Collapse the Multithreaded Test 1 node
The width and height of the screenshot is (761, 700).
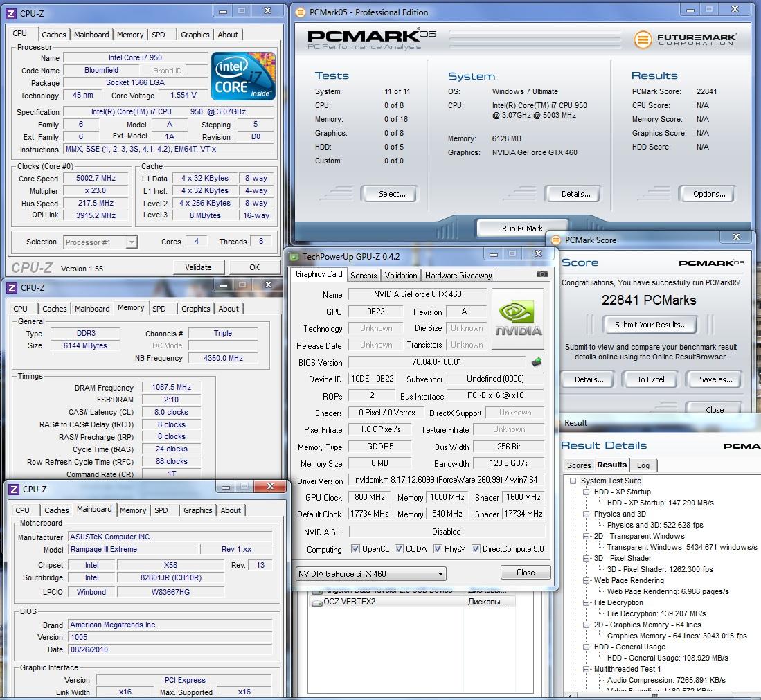(x=587, y=669)
